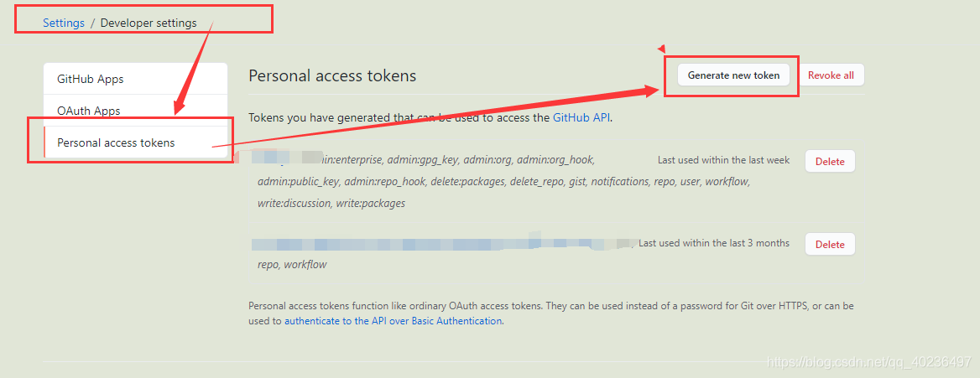980x378 pixels.
Task: Open authenticate to the API over Basic Authentication link
Action: pos(394,320)
